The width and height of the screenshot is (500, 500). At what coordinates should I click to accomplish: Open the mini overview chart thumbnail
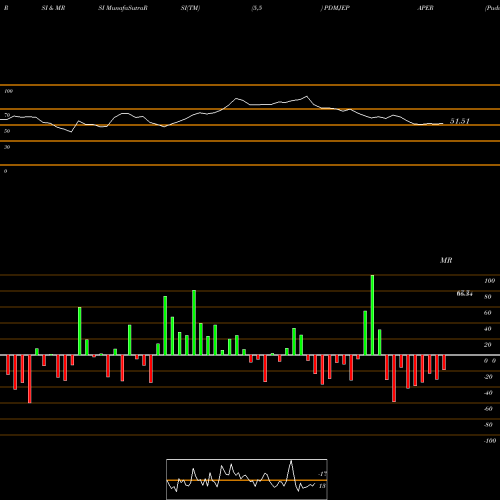[247, 479]
